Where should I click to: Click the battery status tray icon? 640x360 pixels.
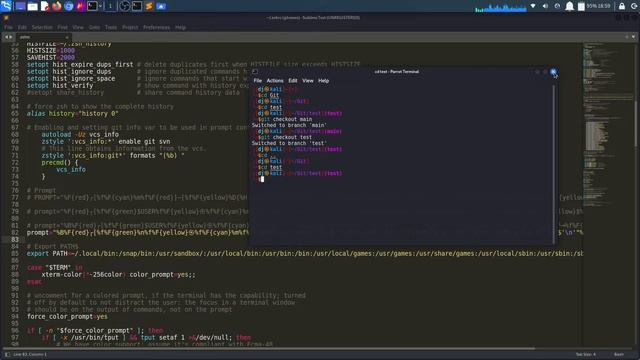coord(581,6)
